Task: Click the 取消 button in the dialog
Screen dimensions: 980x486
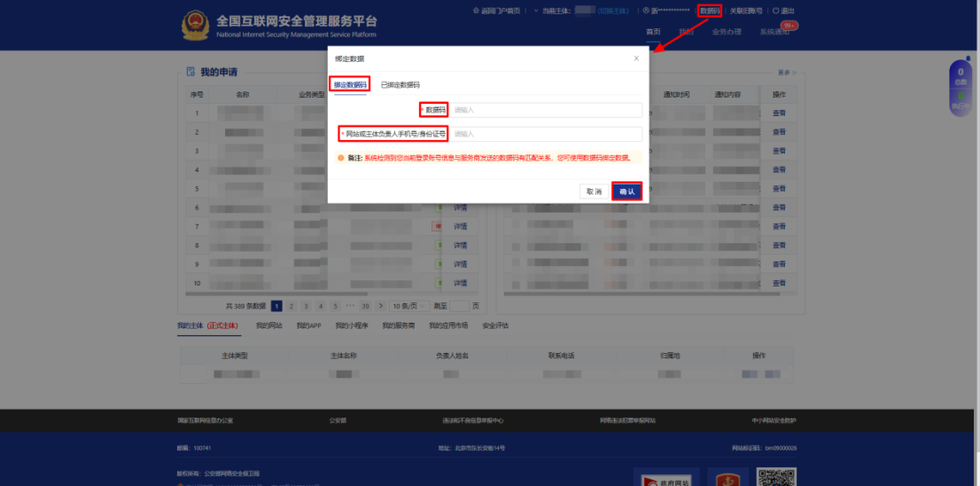Action: click(x=594, y=192)
